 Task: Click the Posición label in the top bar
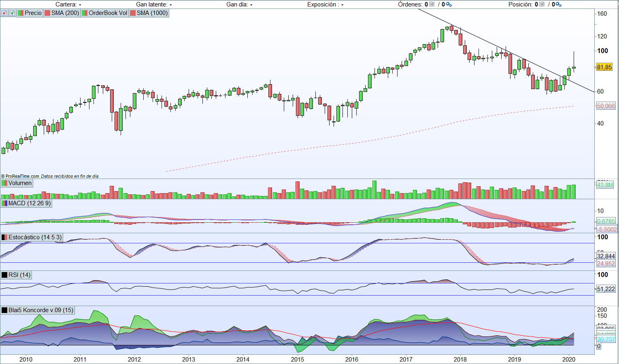[521, 4]
